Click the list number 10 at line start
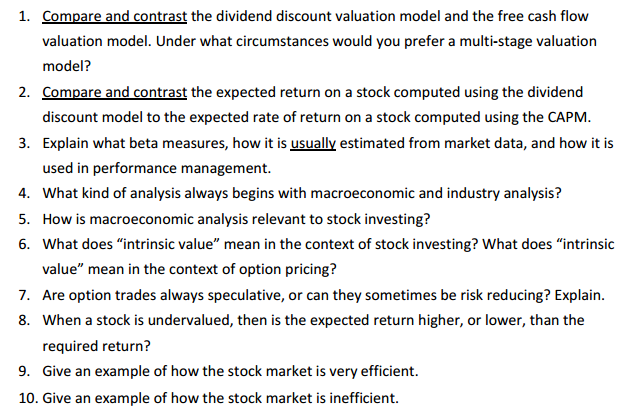This screenshot has width=634, height=414. coord(27,398)
